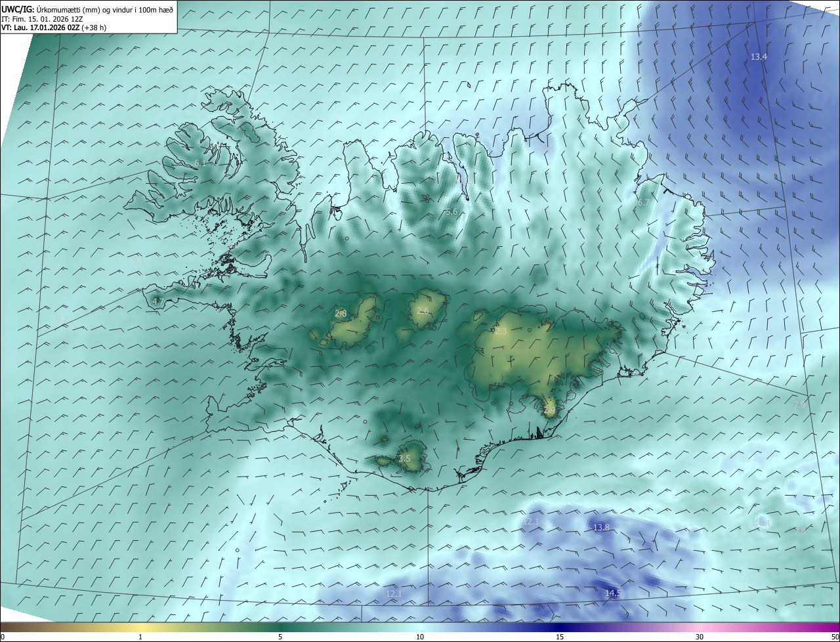The image size is (840, 642).
Task: Click the 14.5 value in the southern sea
Action: 613,593
